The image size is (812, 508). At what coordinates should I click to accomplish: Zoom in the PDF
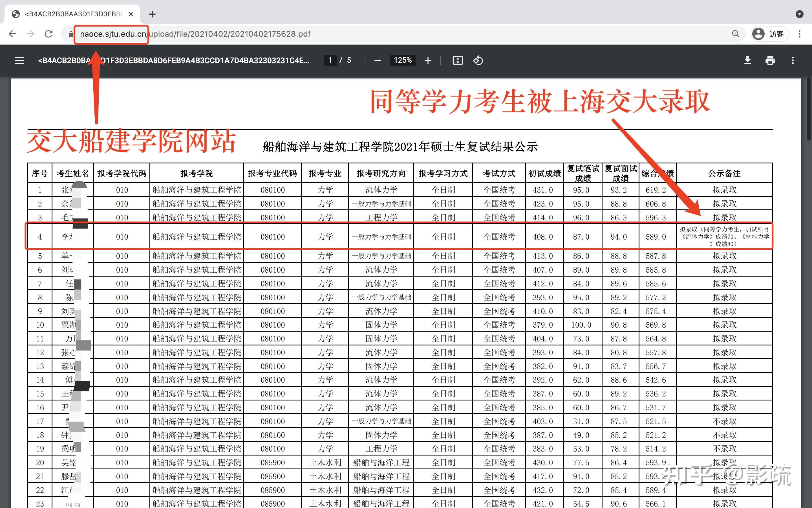428,60
